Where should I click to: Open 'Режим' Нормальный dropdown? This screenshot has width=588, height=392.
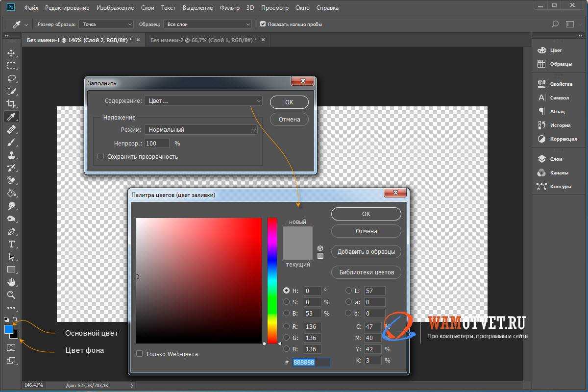click(x=201, y=129)
